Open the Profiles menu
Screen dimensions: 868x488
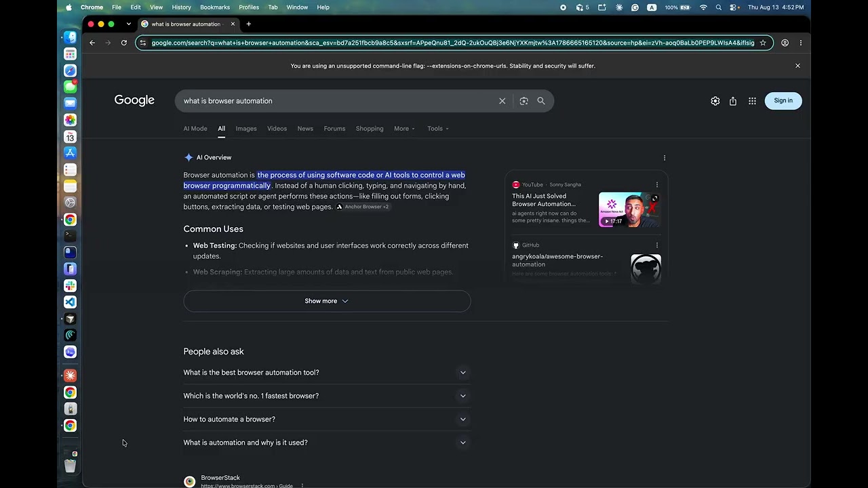point(249,7)
